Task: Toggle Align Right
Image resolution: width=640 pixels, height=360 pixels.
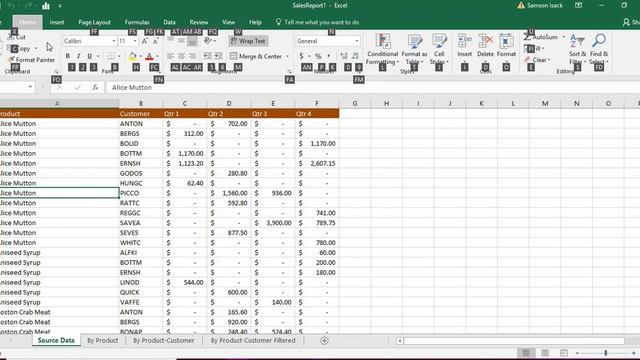Action: [192, 56]
